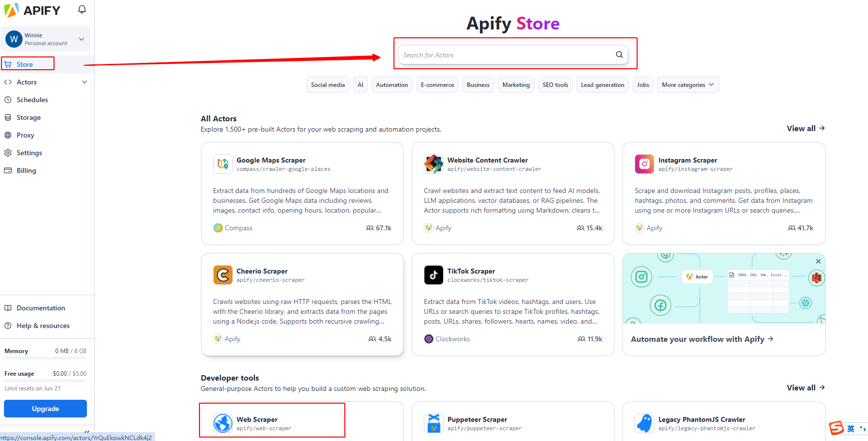Click the Schedules clock icon
The image size is (868, 441).
point(8,100)
